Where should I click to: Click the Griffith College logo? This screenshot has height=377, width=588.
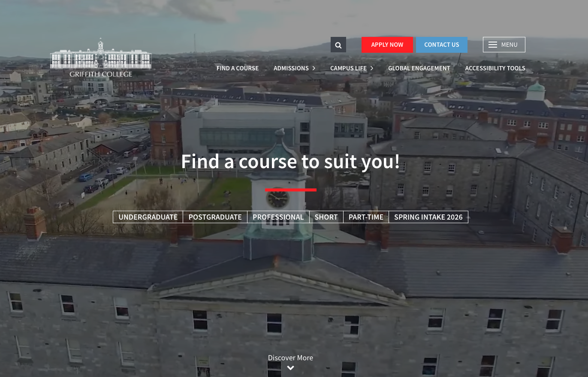(x=101, y=58)
